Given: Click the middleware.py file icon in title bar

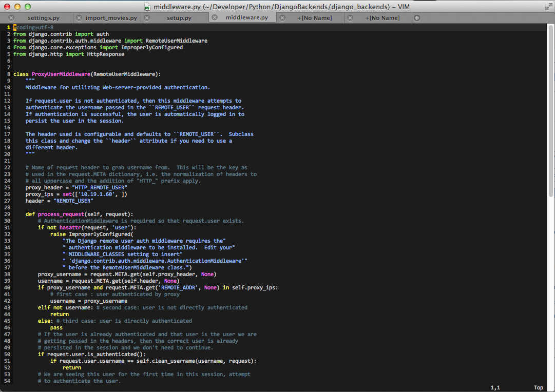Looking at the screenshot, I should [x=147, y=7].
